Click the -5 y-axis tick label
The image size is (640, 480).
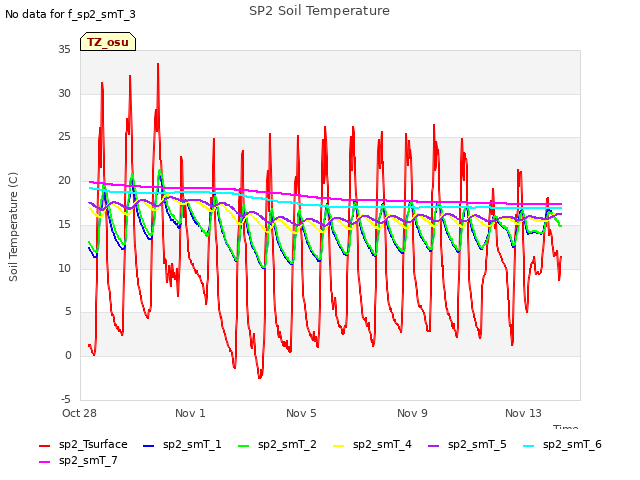point(66,399)
